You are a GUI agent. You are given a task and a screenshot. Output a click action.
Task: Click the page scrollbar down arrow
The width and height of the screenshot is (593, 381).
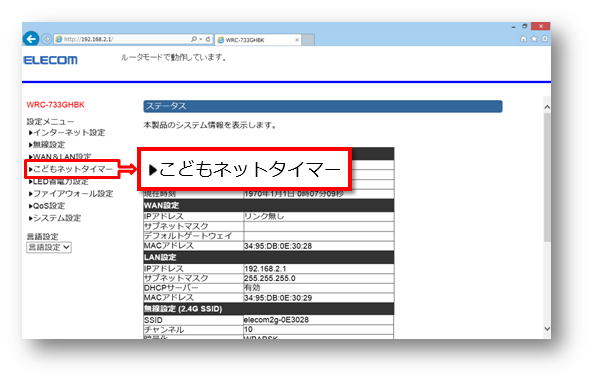547,328
